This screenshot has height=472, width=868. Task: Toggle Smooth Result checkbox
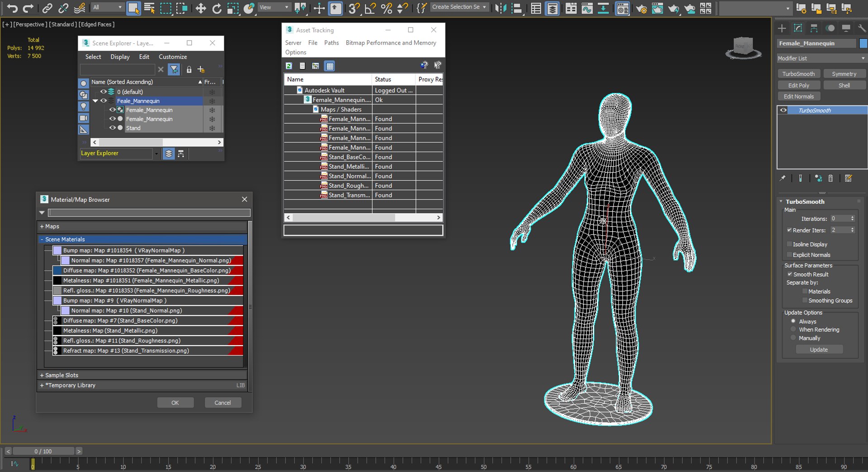(x=790, y=274)
